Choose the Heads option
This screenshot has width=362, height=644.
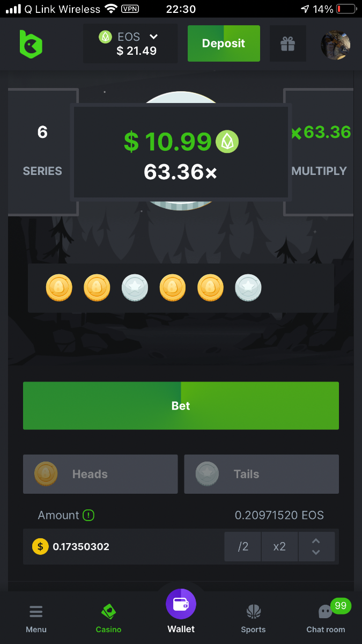coord(100,474)
